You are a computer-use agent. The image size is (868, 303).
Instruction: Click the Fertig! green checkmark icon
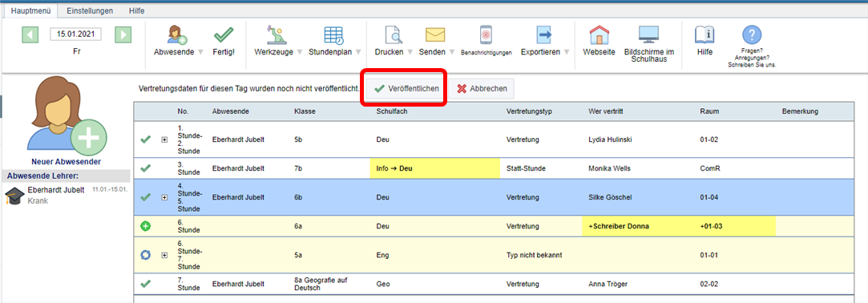(x=224, y=35)
